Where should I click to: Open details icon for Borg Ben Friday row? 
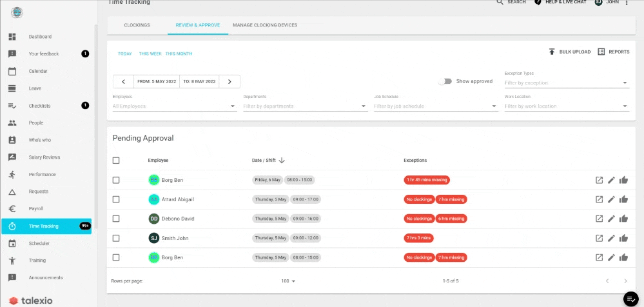(600, 180)
